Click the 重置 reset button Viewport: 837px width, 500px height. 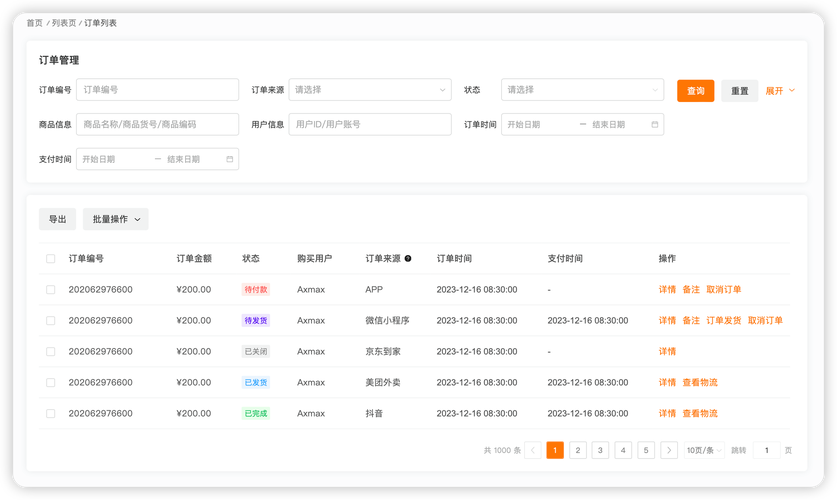[x=739, y=91]
